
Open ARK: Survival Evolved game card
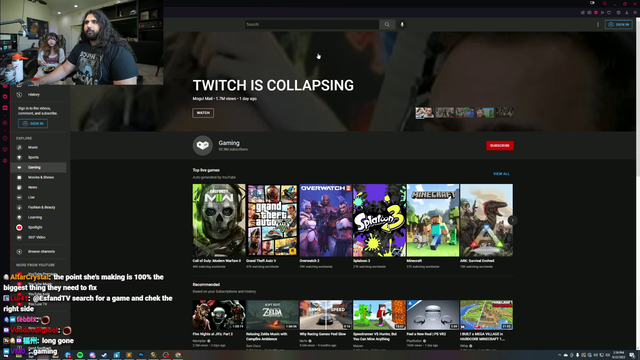tap(486, 226)
